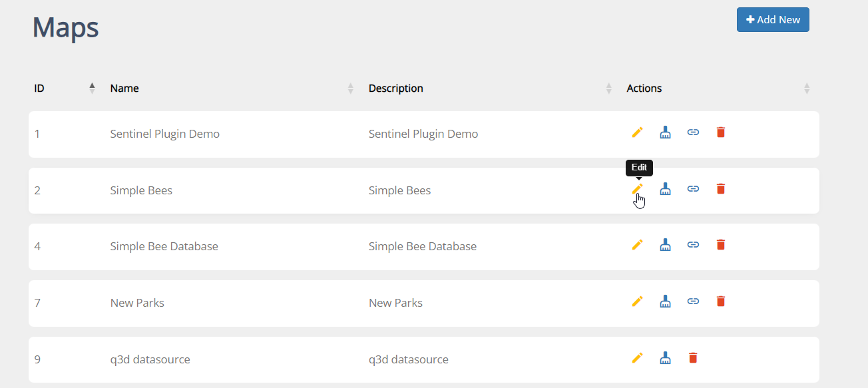This screenshot has width=868, height=388.
Task: Click the pencil icon for Simple Bees
Action: tap(637, 189)
